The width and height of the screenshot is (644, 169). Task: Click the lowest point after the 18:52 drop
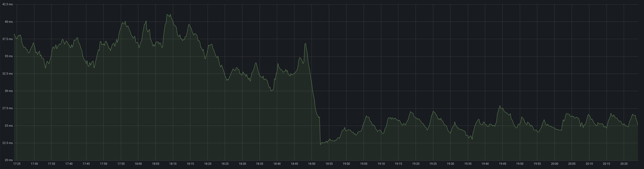[321, 145]
